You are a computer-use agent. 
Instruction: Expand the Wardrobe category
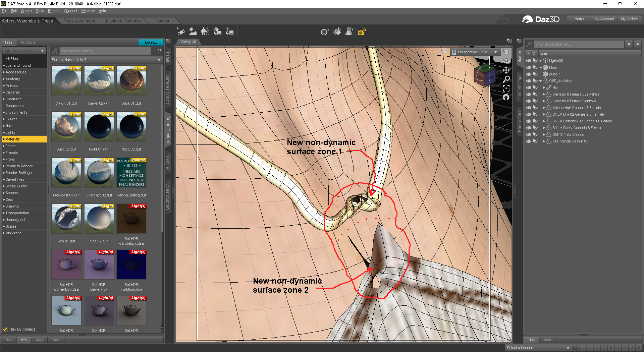(x=4, y=233)
